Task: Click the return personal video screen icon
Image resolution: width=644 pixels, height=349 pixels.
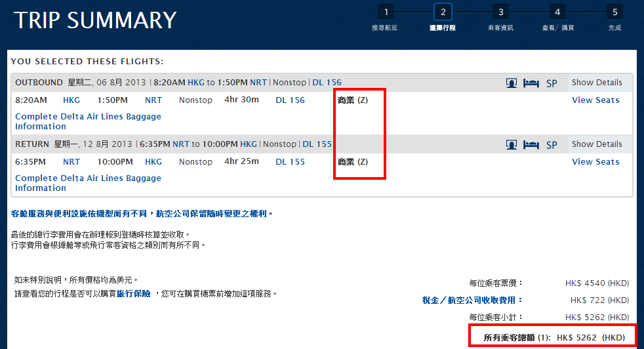Action: (x=512, y=145)
